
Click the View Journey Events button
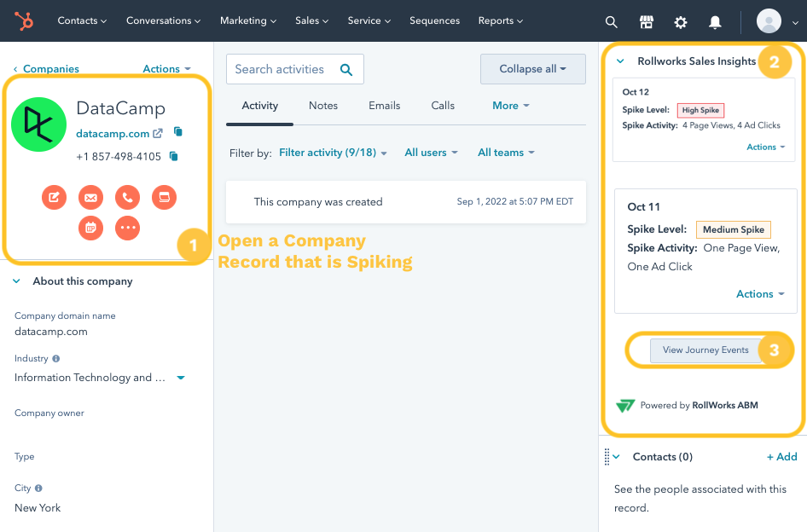click(x=705, y=350)
